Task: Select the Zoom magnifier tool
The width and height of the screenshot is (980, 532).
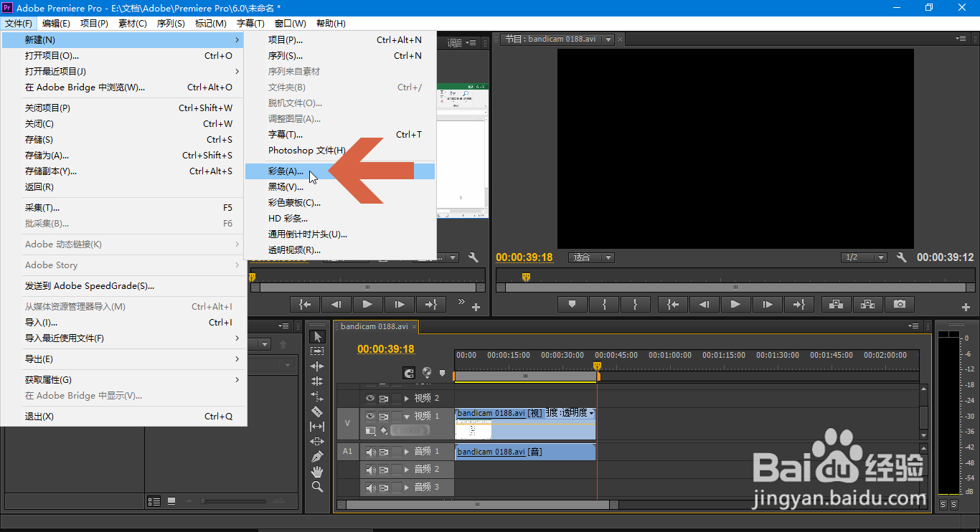Action: [317, 487]
